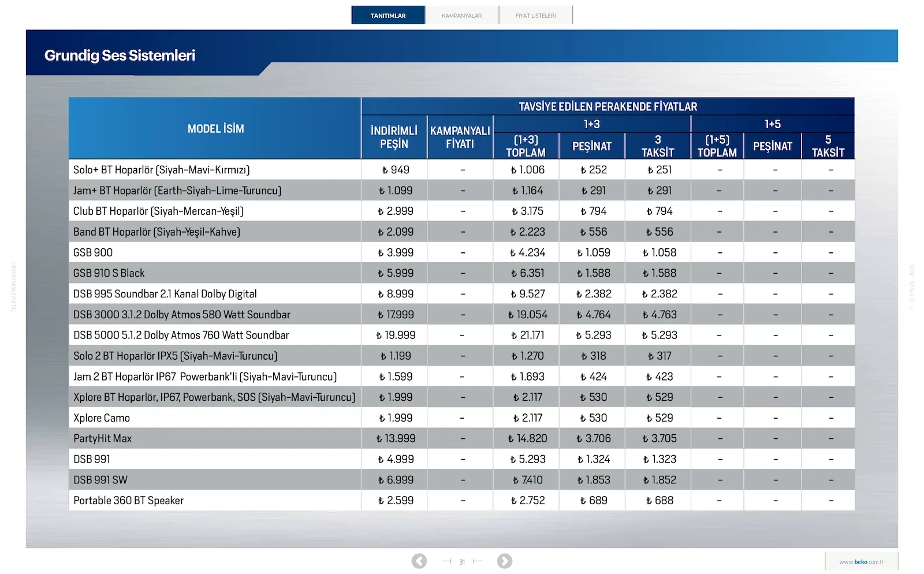
Task: Select the Xplore Camo model name
Action: click(x=101, y=418)
